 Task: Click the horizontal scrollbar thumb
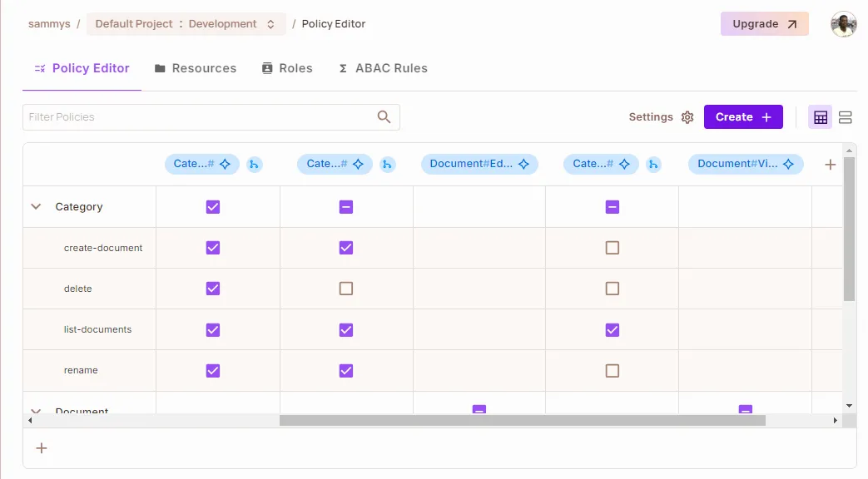pyautogui.click(x=522, y=421)
